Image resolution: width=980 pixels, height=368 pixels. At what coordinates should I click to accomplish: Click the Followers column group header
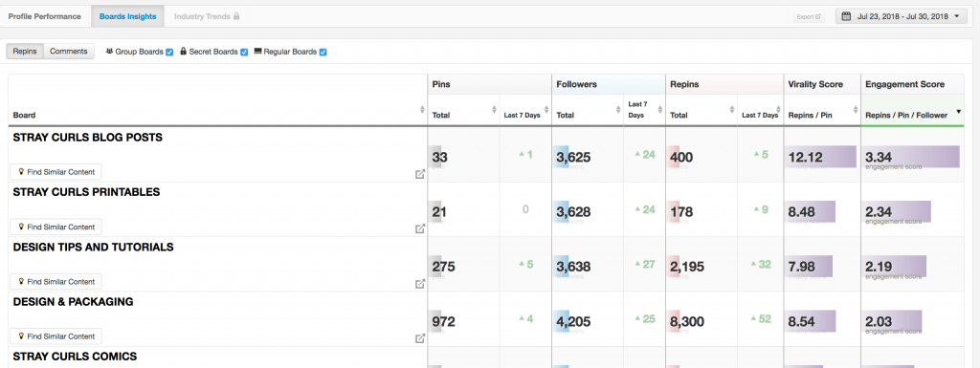608,84
